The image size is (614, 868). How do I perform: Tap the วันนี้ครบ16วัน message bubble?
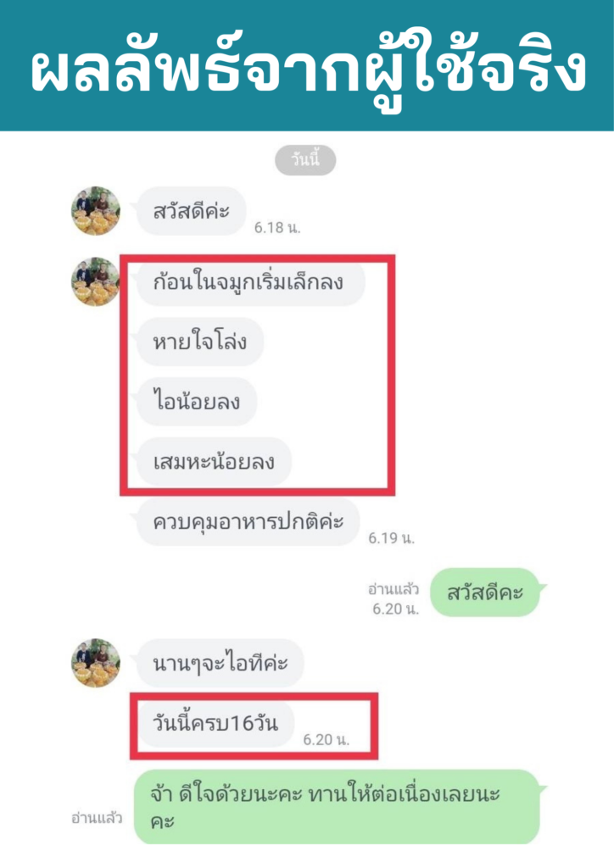pyautogui.click(x=215, y=724)
